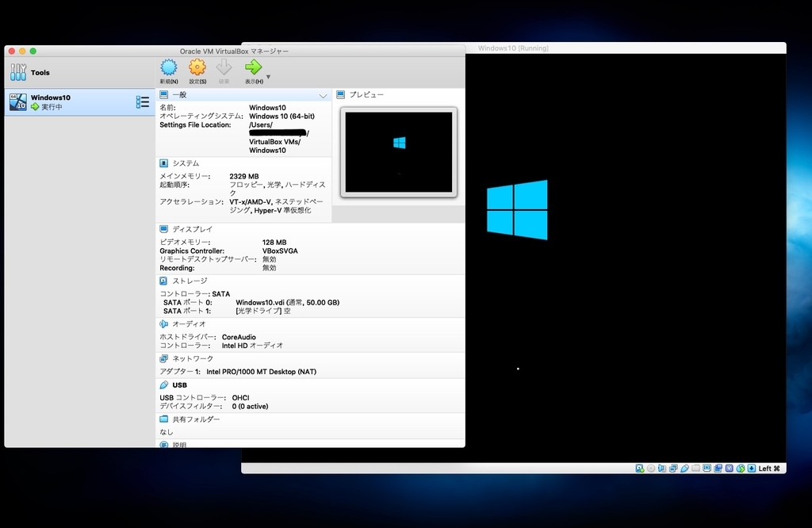
Task: Click the display monitor indicator in VM status bar
Action: pos(707,468)
